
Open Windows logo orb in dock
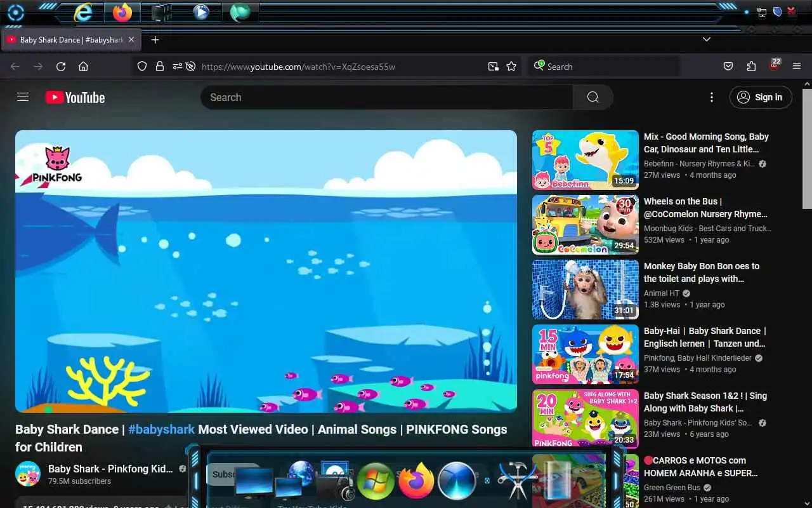tap(376, 481)
